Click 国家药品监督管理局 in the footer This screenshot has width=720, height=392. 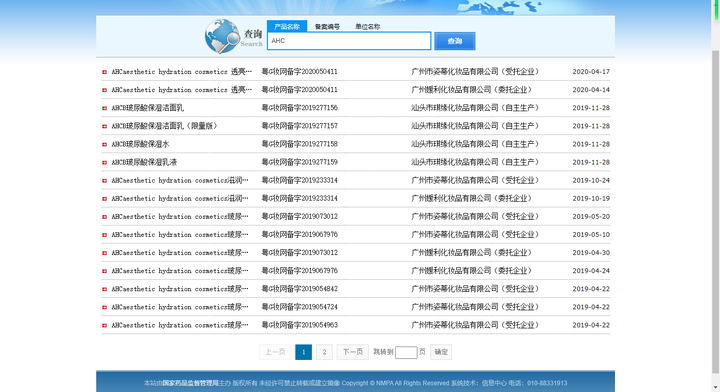click(191, 383)
